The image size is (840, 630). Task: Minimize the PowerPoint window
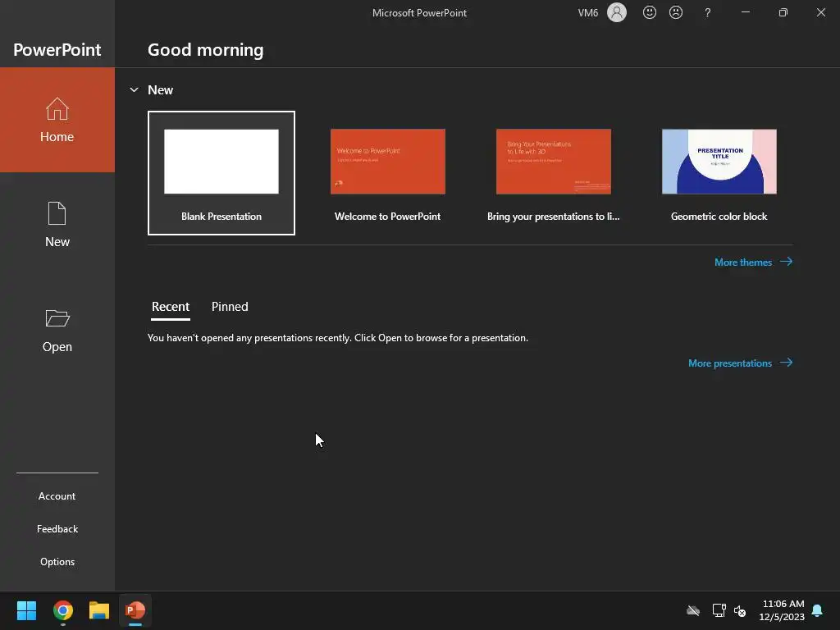[745, 12]
